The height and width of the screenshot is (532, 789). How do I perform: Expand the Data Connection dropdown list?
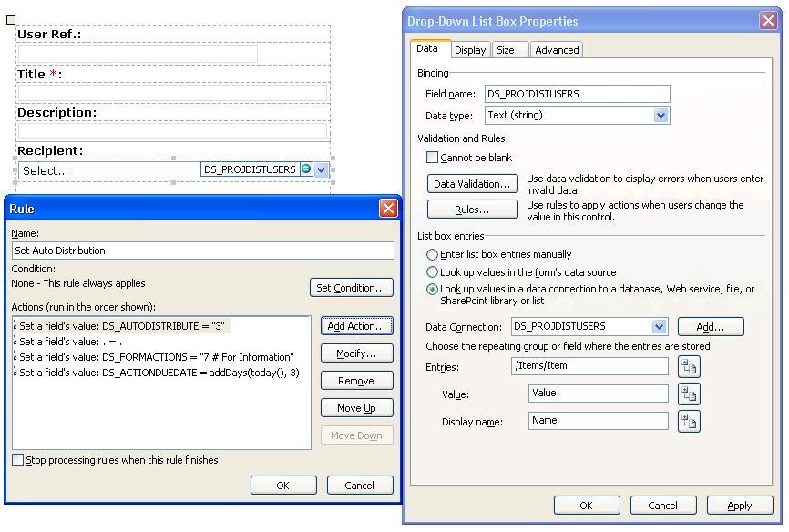coord(659,327)
